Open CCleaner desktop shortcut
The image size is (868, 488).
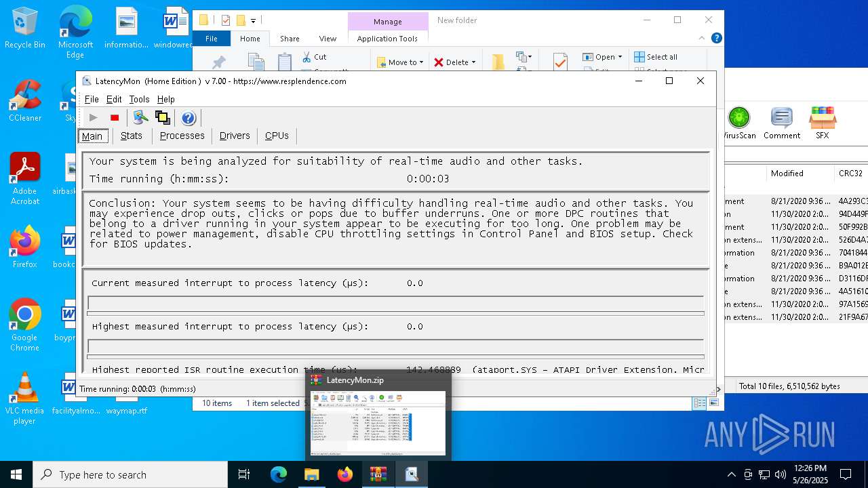click(x=25, y=102)
